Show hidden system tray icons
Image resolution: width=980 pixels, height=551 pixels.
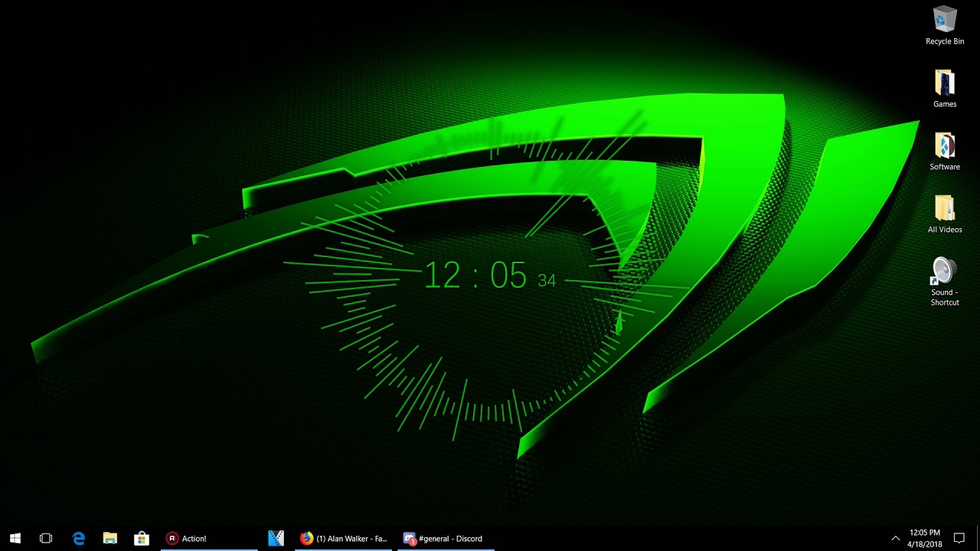click(895, 538)
